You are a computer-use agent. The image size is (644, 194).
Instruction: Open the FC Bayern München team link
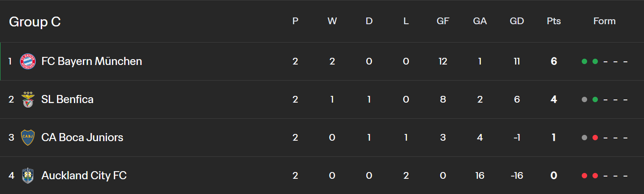coord(91,61)
